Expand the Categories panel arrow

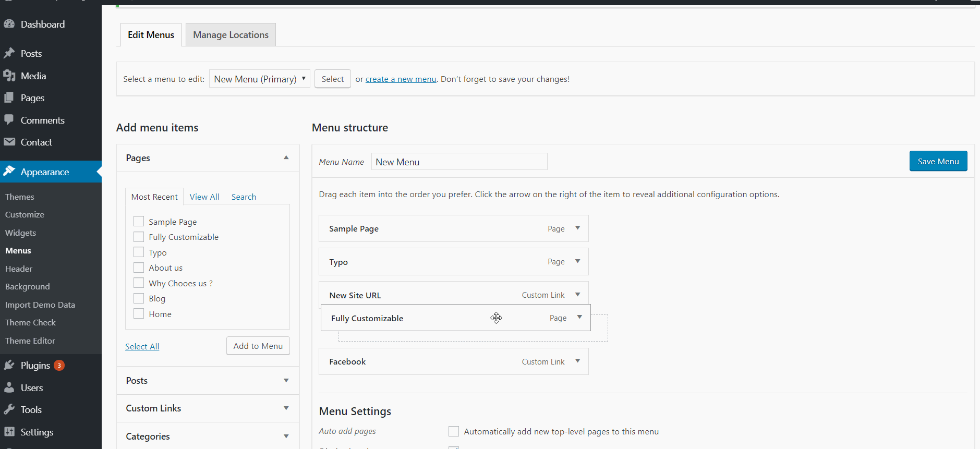tap(286, 436)
